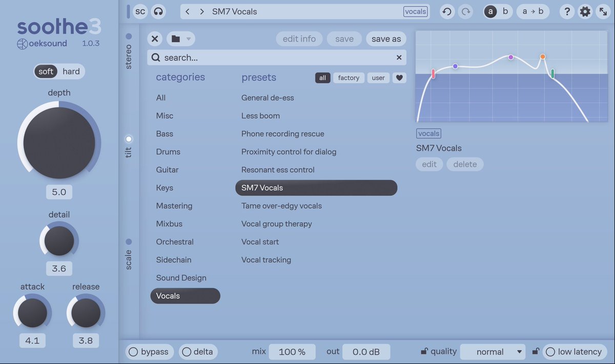This screenshot has width=615, height=364.
Task: Select the purple band node
Action: (510, 57)
